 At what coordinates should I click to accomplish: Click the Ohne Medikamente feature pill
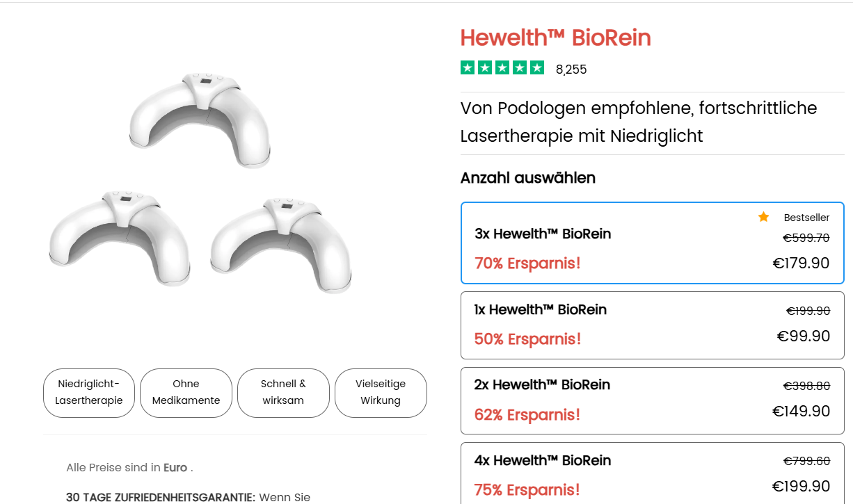click(x=186, y=393)
